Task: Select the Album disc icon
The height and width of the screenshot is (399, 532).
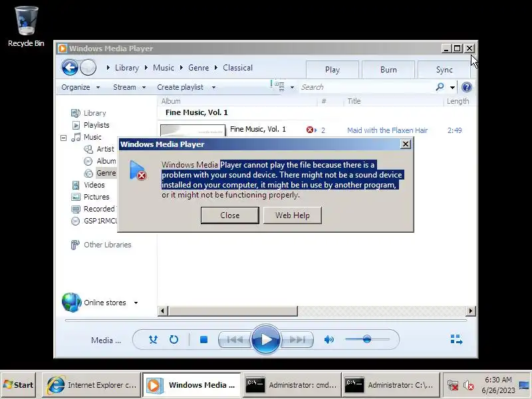Action: pyautogui.click(x=88, y=161)
